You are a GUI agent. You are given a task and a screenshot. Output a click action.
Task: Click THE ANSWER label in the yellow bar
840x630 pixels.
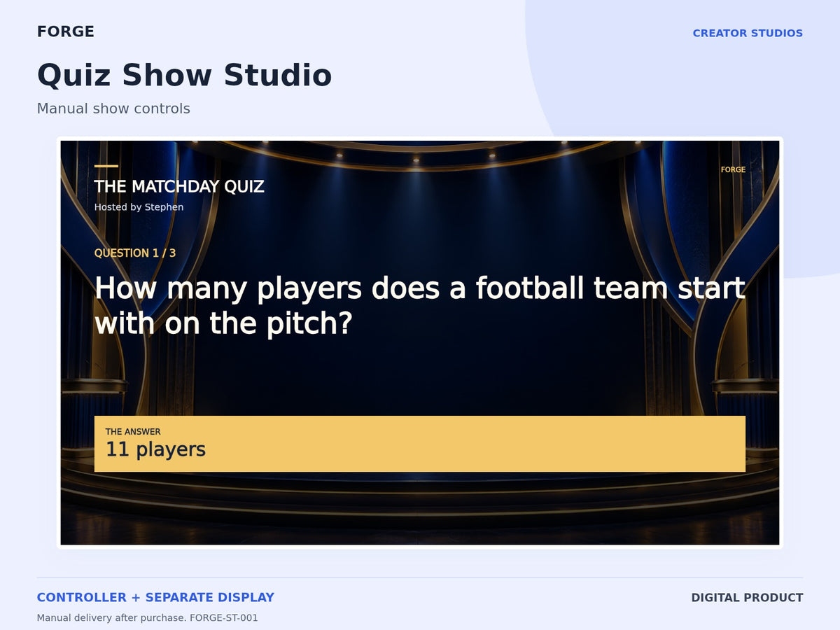coord(133,432)
